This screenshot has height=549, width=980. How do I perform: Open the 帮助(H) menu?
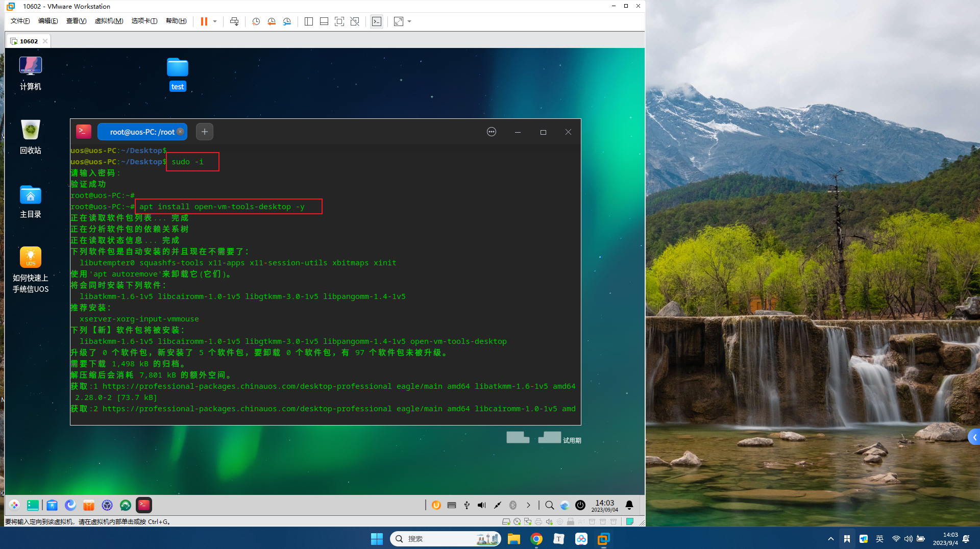176,21
